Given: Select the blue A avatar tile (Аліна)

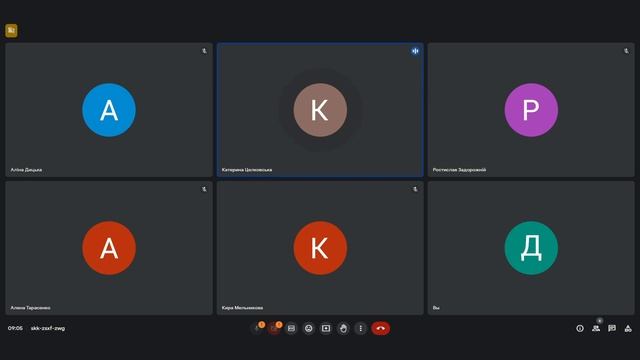Looking at the screenshot, I should (x=109, y=110).
